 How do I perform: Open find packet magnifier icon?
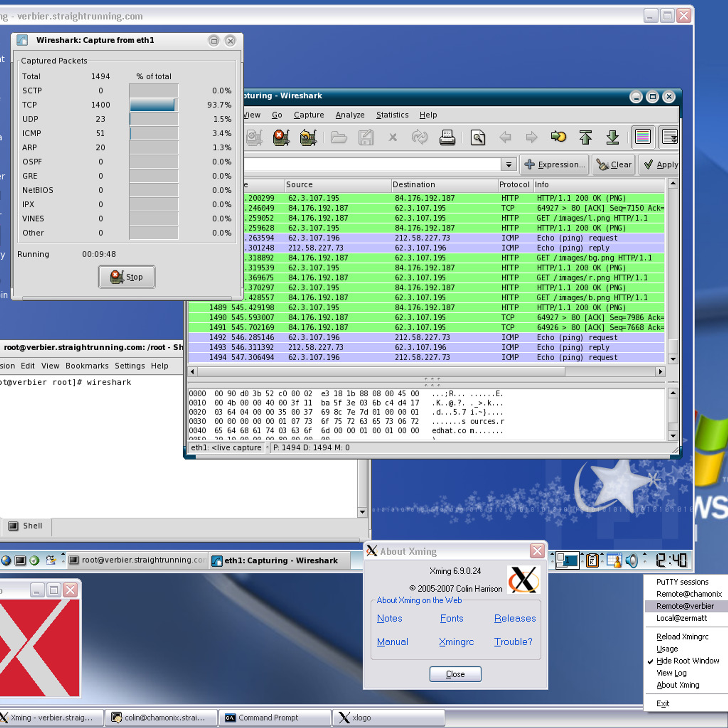(478, 137)
